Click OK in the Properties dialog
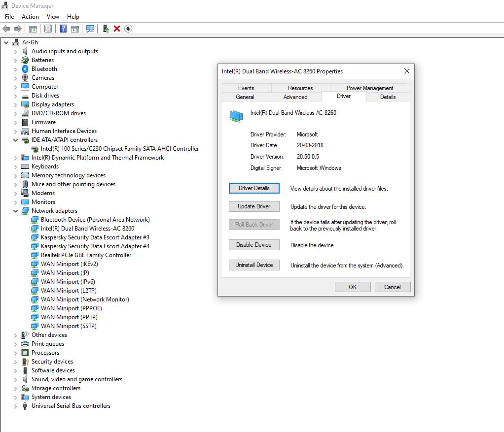Image resolution: width=504 pixels, height=432 pixels. pyautogui.click(x=353, y=287)
